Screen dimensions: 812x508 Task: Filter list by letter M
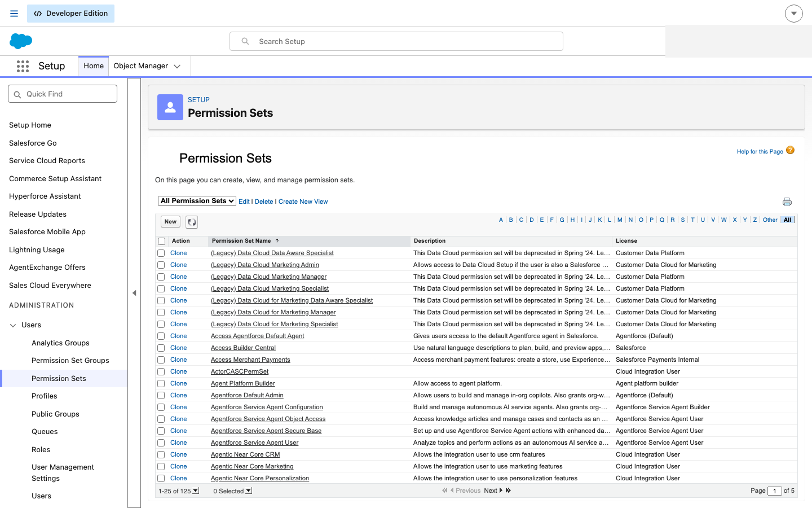coord(620,220)
